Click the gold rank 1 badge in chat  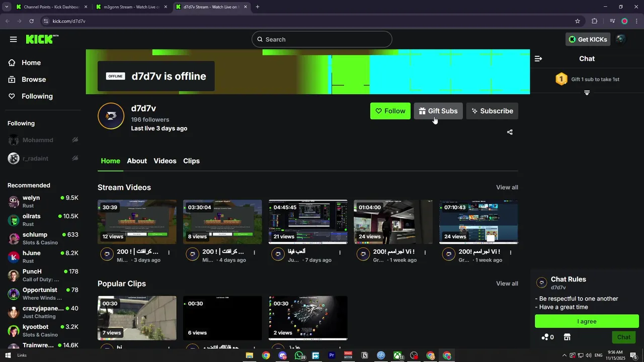561,79
